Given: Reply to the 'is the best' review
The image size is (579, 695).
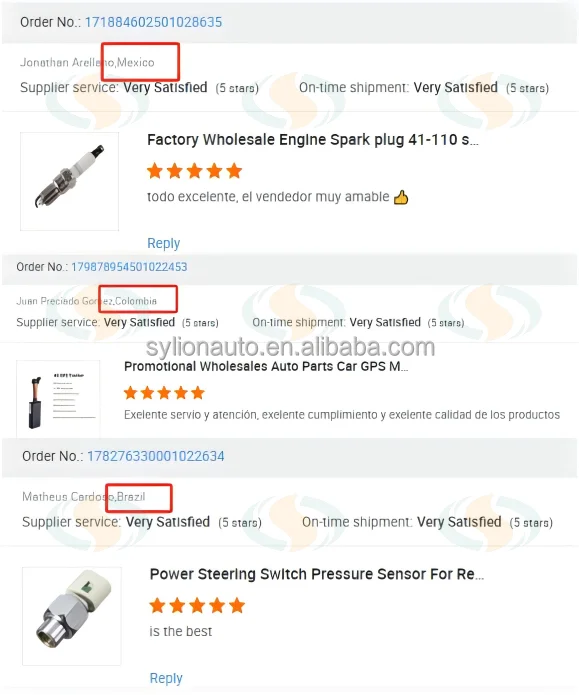Looking at the screenshot, I should click(x=166, y=678).
